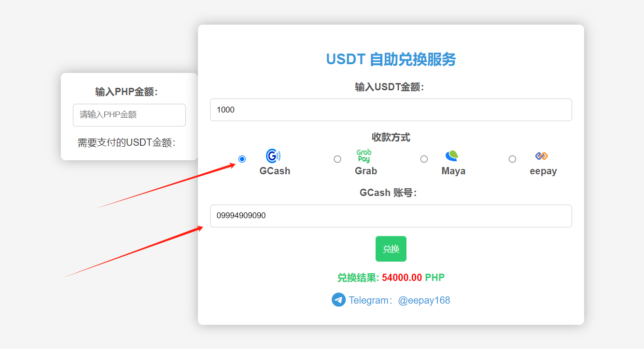Select the GCash radio button
644x349 pixels.
[242, 159]
